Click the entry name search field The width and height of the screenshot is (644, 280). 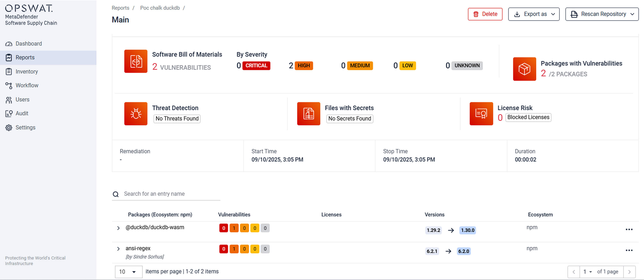coord(165,193)
